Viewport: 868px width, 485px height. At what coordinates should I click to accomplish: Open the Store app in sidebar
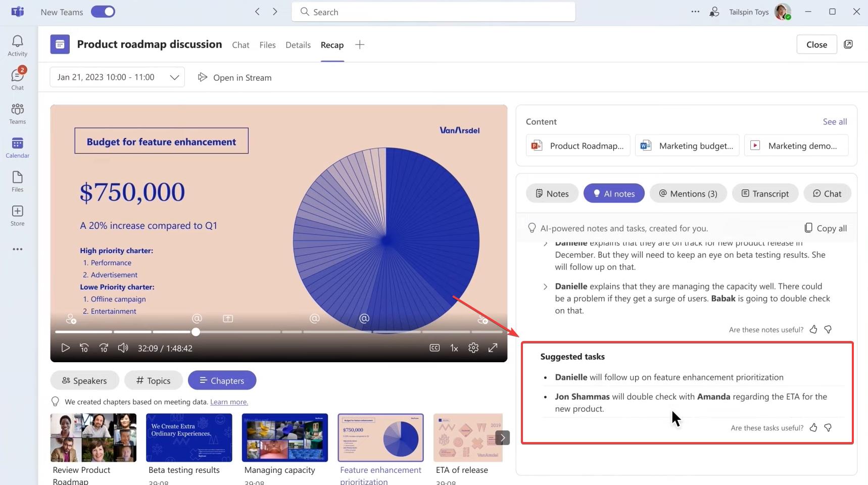click(x=18, y=215)
